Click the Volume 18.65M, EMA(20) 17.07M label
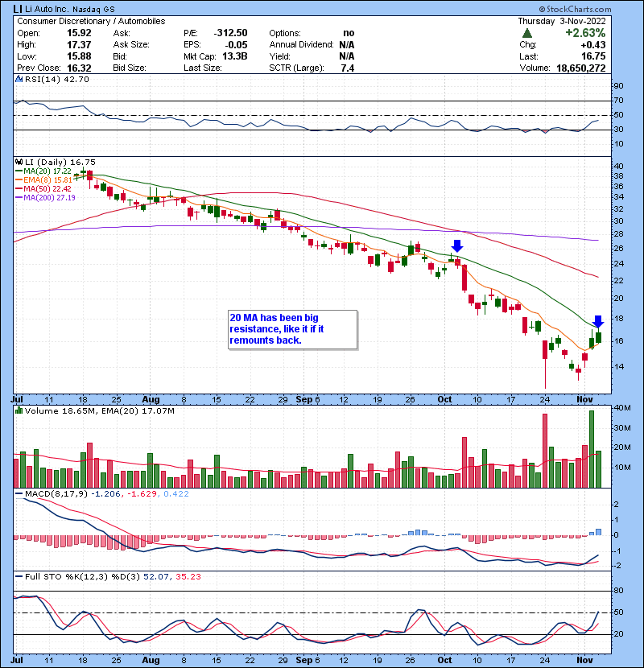The height and width of the screenshot is (668, 644). (x=100, y=411)
